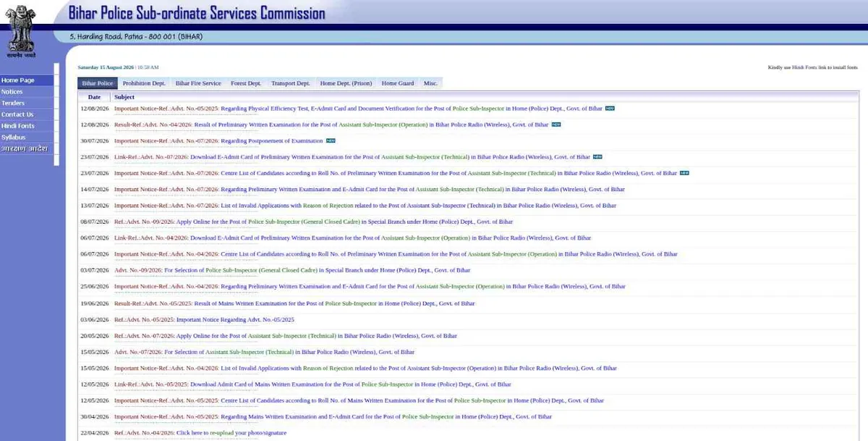Open Notices in sidebar menu
This screenshot has height=441, width=868.
click(x=27, y=92)
